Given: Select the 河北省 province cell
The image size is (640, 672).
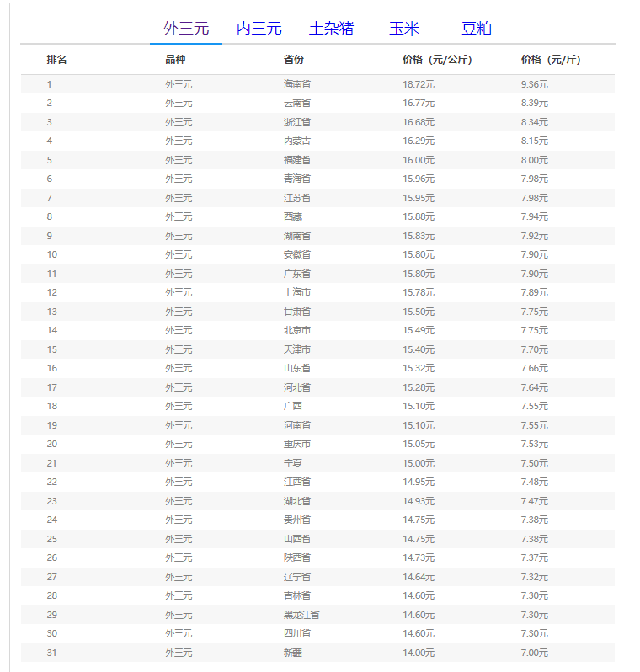Looking at the screenshot, I should [x=297, y=388].
